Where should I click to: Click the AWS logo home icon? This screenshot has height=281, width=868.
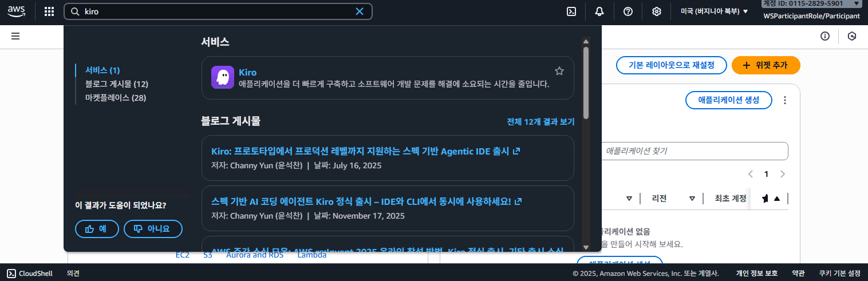point(17,11)
